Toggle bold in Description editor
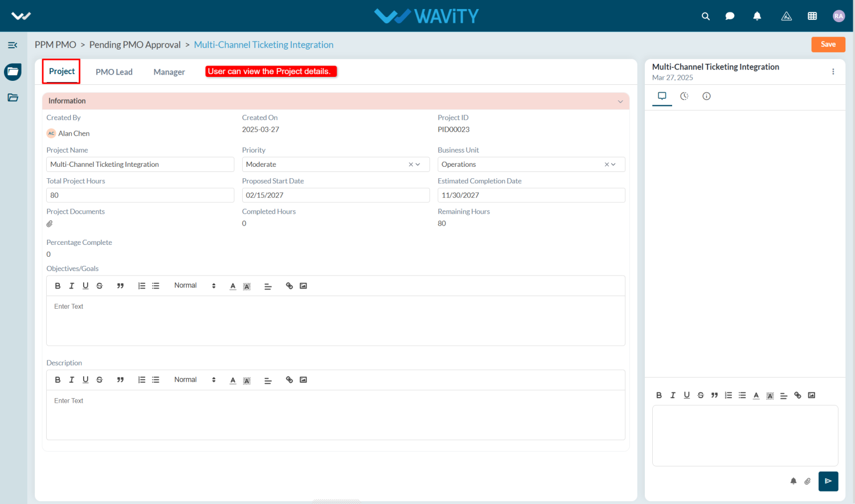This screenshot has width=855, height=504. point(58,380)
